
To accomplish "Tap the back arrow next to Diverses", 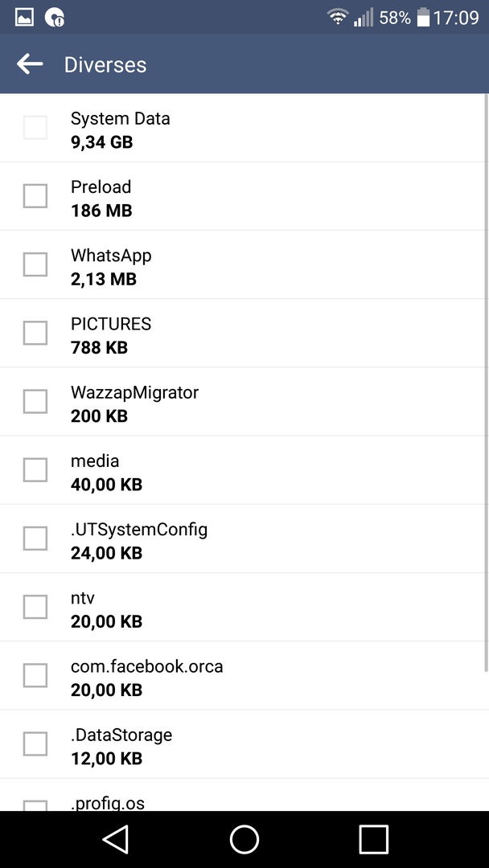I will pyautogui.click(x=30, y=64).
